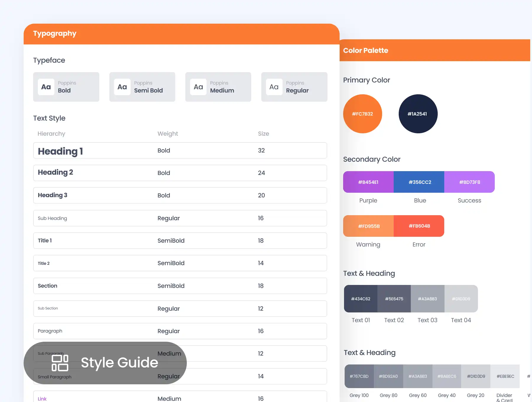Viewport: 532px width, 402px height.
Task: Click the Poppins Regular typeface icon
Action: [274, 87]
